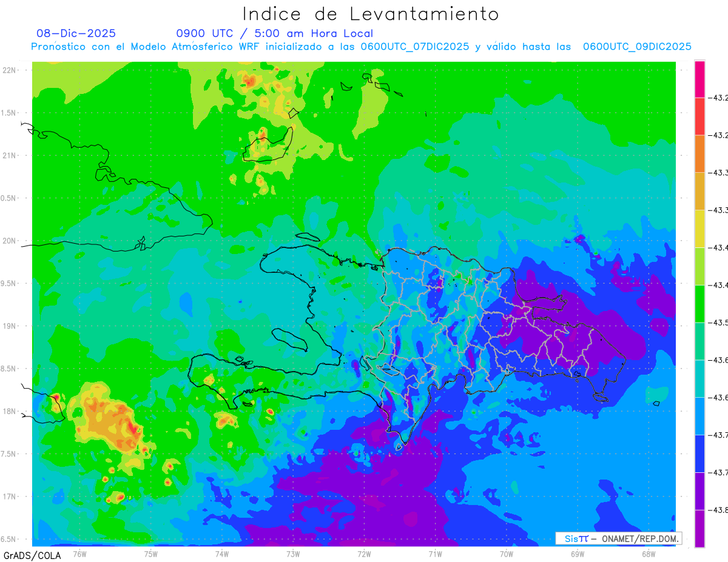Image resolution: width=728 pixels, height=562 pixels.
Task: Click the '72W' longitude label
Action: 364,554
